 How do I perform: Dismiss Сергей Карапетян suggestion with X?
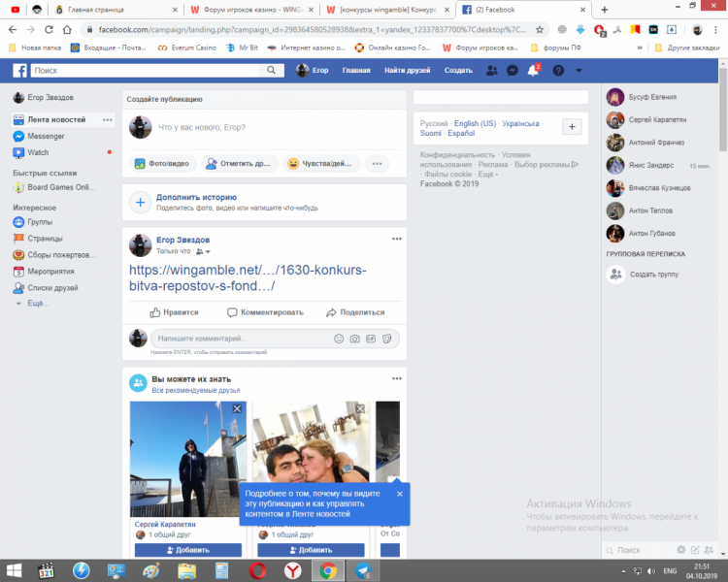[237, 408]
